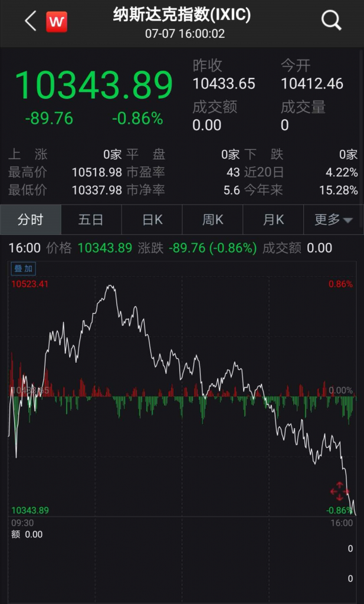Go back using the left arrow icon
The height and width of the screenshot is (604, 364).
point(31,21)
